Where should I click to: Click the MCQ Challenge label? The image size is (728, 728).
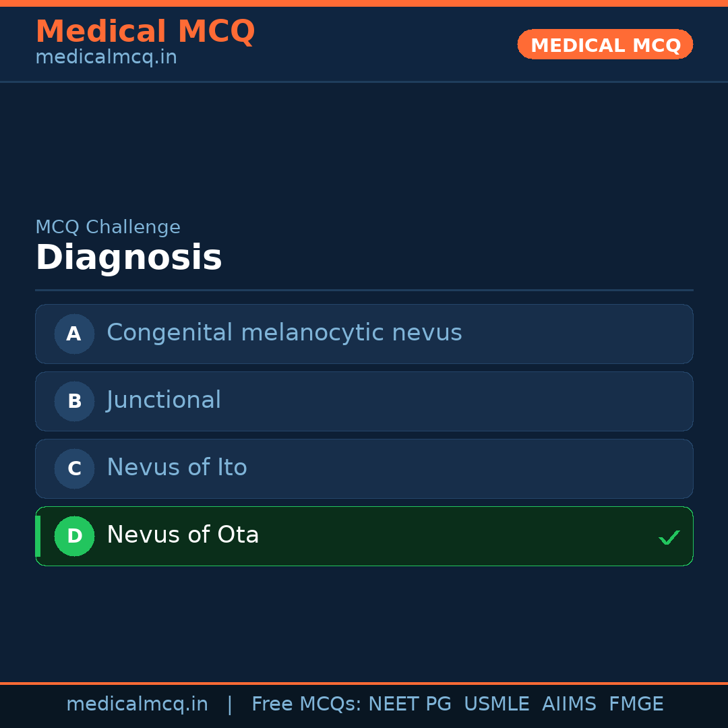tap(108, 227)
